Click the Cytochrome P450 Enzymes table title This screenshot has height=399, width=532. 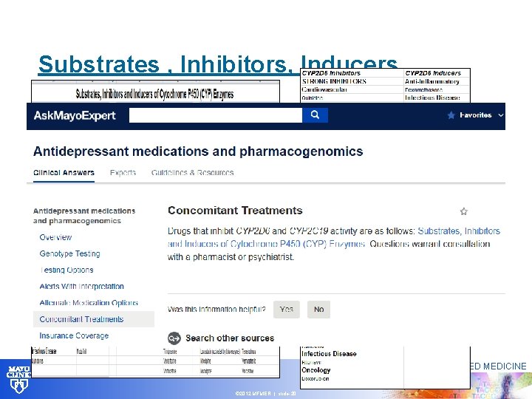tap(154, 94)
